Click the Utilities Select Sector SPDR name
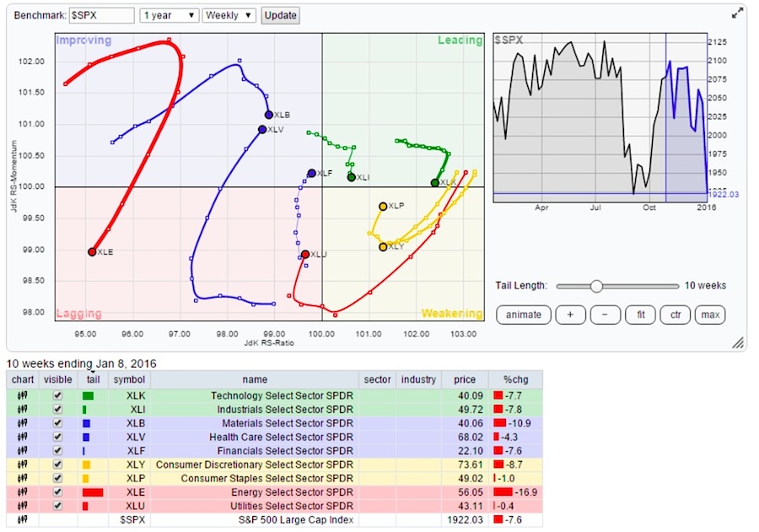This screenshot has height=532, width=759. click(x=292, y=506)
